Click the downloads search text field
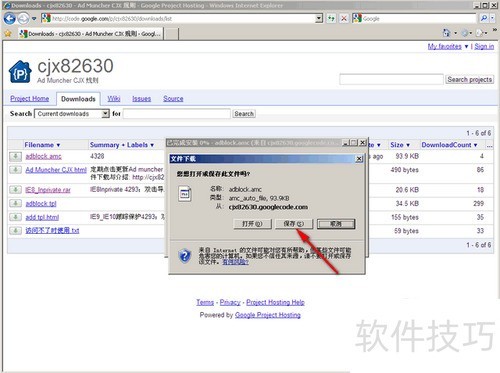 click(x=177, y=114)
